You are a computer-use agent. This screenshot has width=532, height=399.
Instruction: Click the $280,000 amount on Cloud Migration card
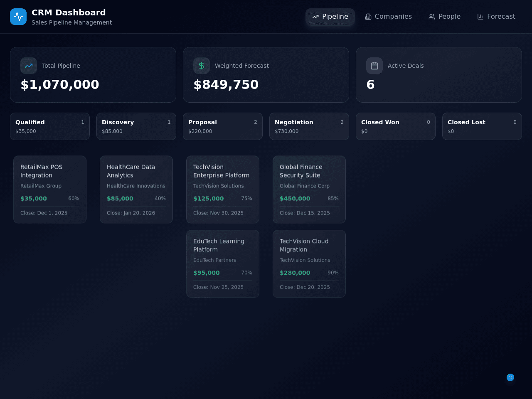(295, 273)
